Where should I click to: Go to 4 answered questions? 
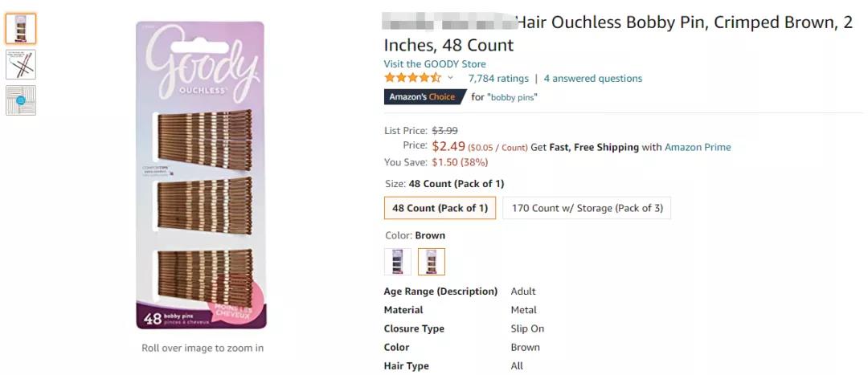(593, 79)
